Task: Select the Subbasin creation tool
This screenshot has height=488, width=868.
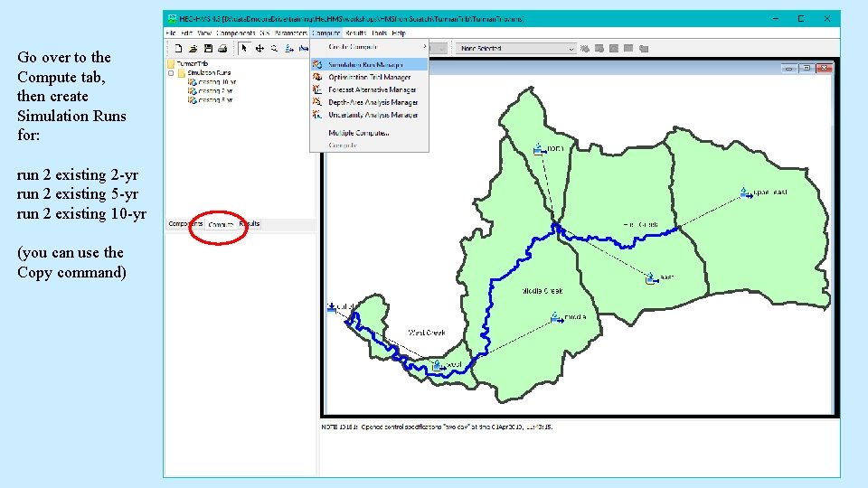Action: (x=289, y=49)
